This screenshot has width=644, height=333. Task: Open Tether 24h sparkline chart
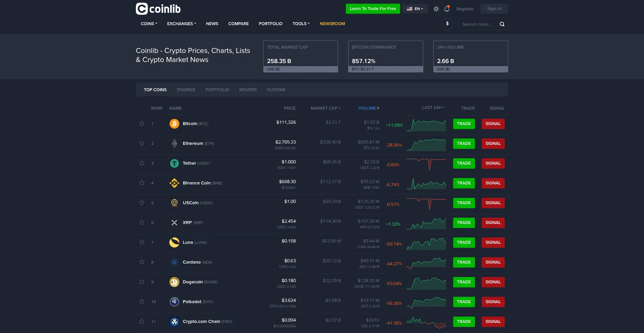pyautogui.click(x=426, y=164)
